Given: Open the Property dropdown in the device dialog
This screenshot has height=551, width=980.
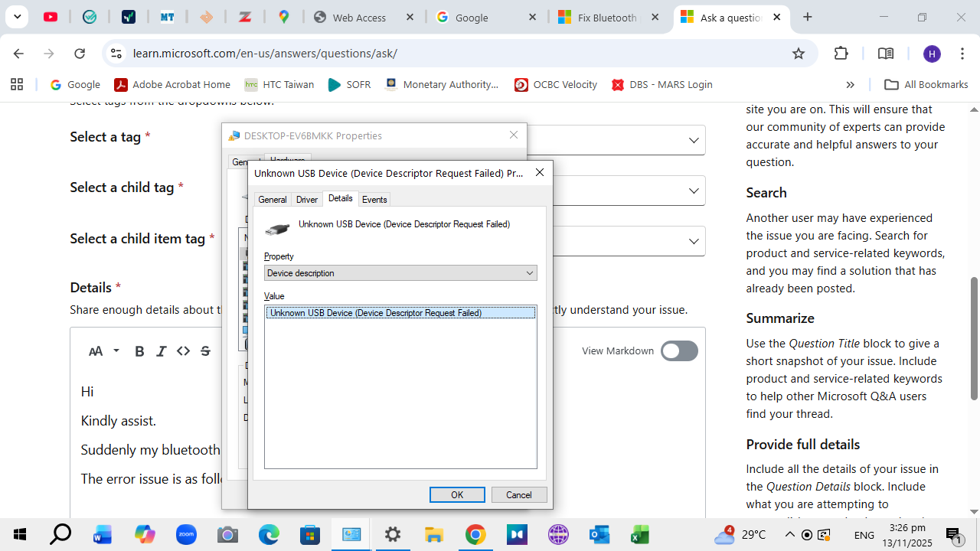Looking at the screenshot, I should click(400, 273).
